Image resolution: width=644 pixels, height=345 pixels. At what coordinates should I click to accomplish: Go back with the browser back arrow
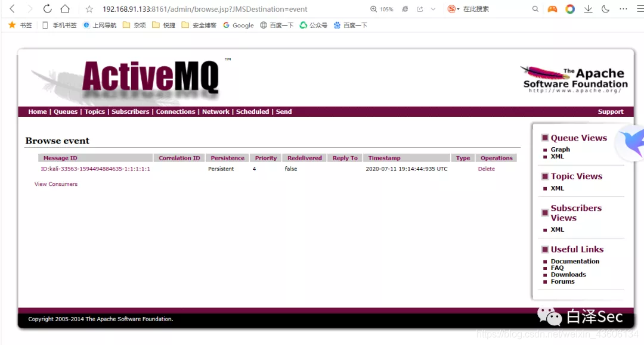13,8
